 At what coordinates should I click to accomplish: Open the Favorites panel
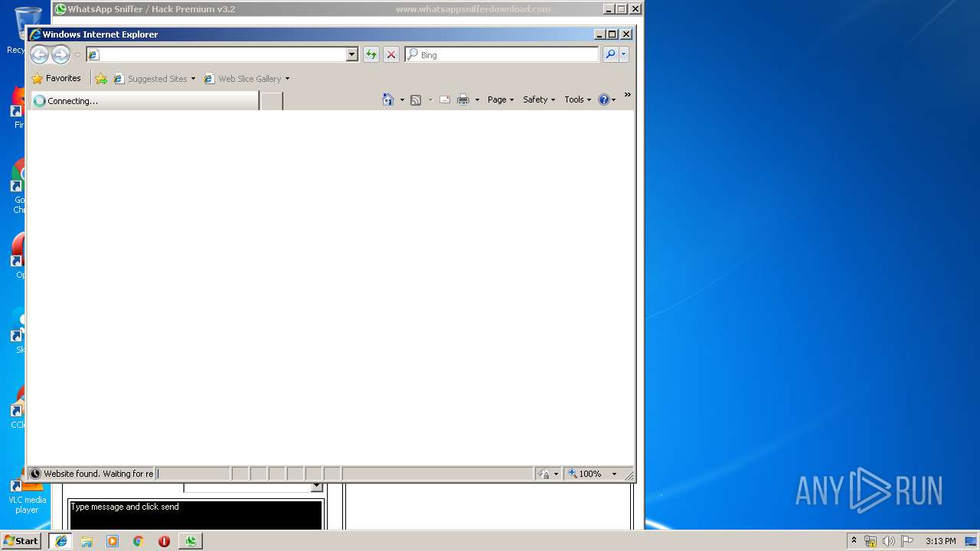(56, 78)
